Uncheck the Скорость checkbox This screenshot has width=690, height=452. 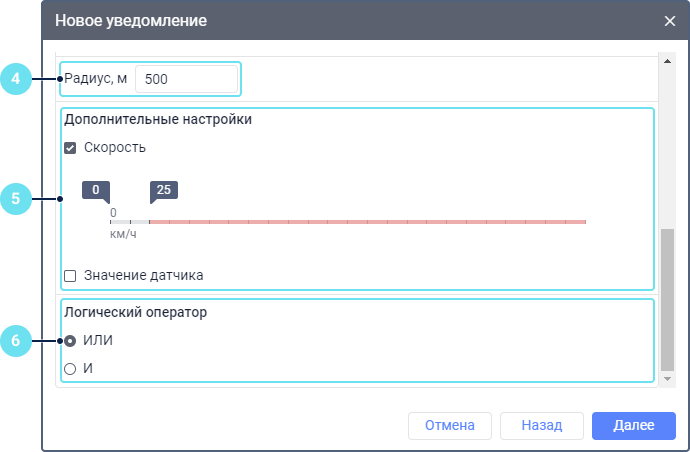click(x=70, y=147)
